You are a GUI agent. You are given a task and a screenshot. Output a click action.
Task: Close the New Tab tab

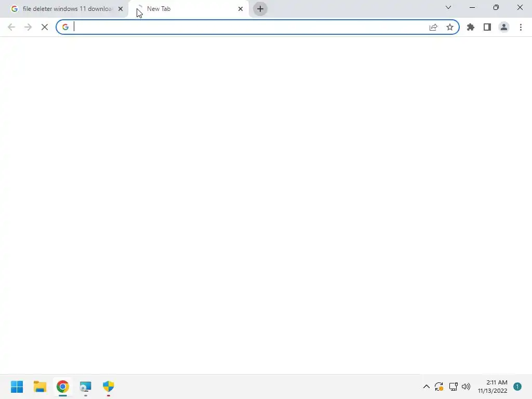point(241,9)
